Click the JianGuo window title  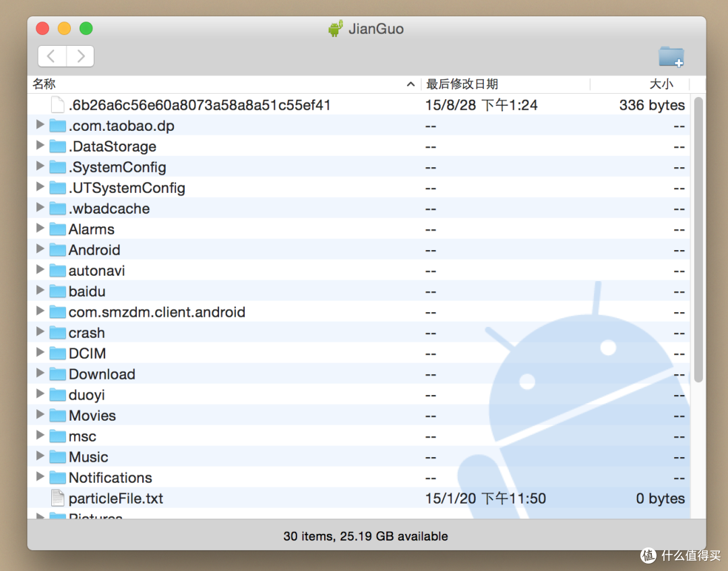pos(376,29)
